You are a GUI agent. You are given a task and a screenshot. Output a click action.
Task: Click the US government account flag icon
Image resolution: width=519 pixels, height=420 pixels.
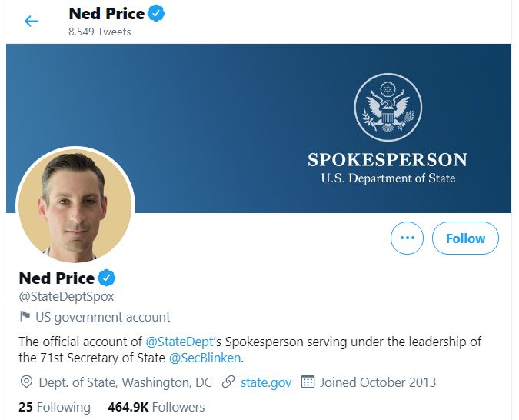25,316
